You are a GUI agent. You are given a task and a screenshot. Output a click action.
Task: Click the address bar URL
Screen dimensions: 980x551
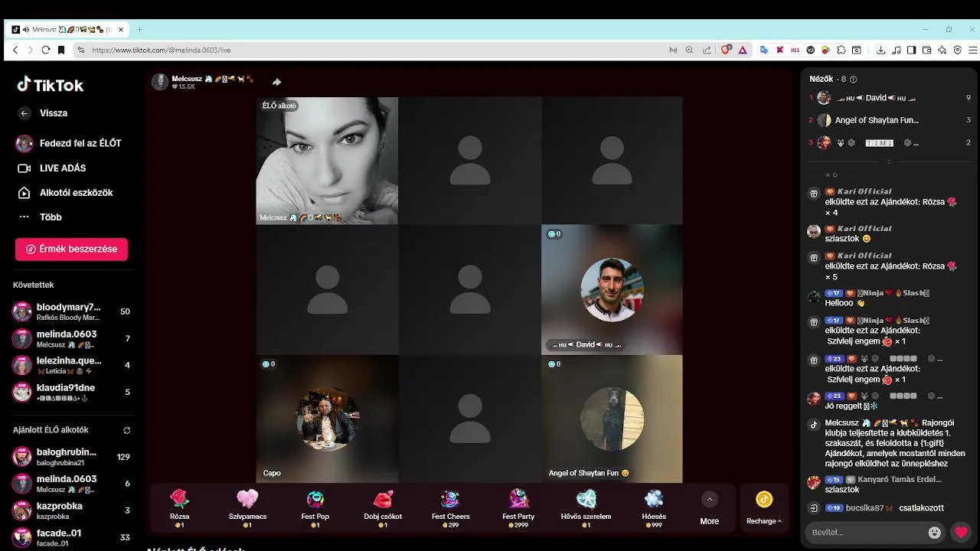pyautogui.click(x=162, y=50)
